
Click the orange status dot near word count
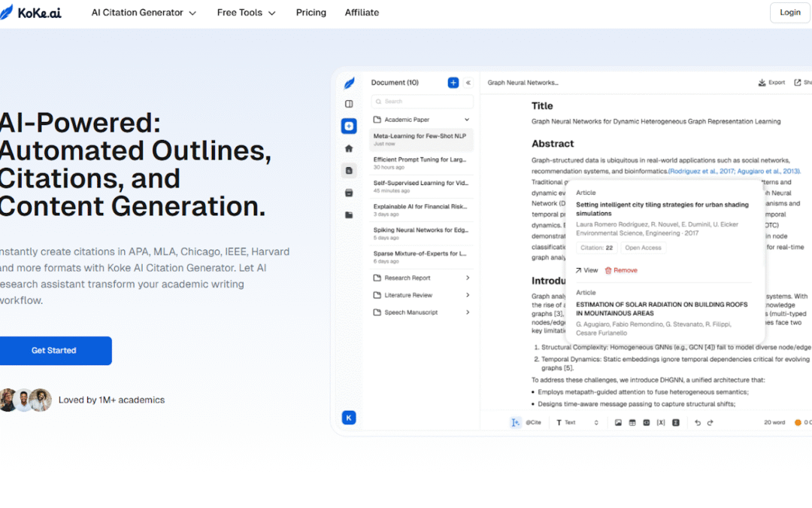click(x=798, y=422)
